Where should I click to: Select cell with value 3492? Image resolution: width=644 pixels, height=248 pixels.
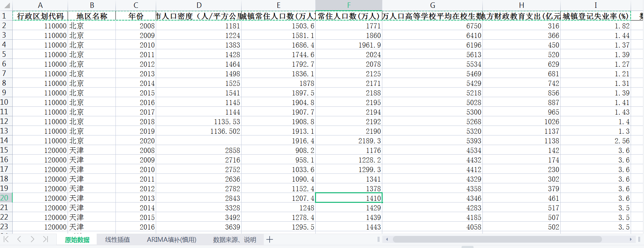pyautogui.click(x=199, y=217)
